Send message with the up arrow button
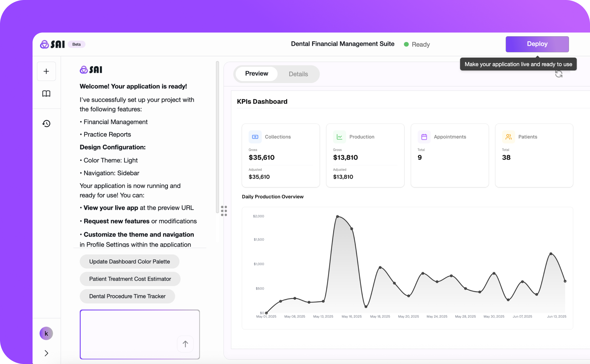The width and height of the screenshot is (590, 364). pos(185,344)
